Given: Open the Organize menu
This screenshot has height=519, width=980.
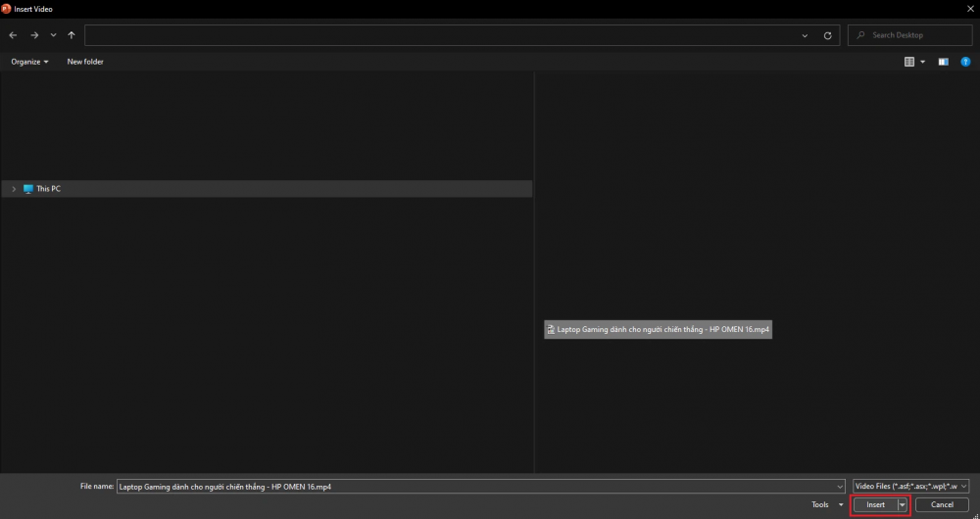Looking at the screenshot, I should [29, 62].
